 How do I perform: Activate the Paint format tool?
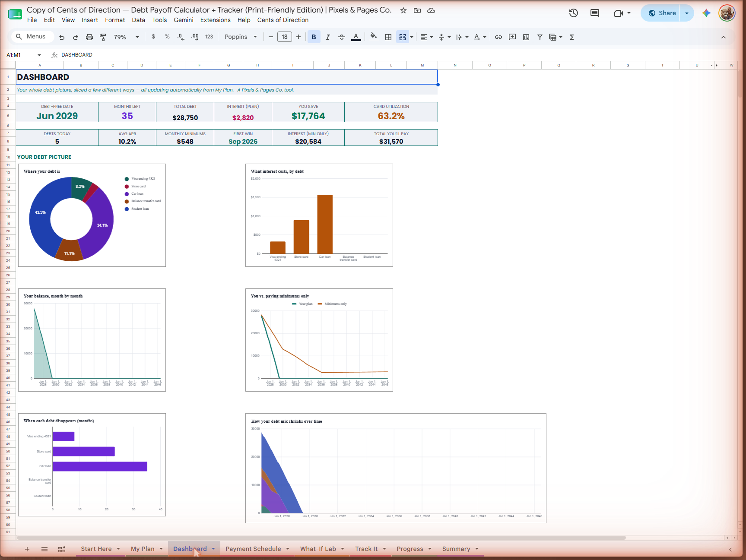click(103, 37)
